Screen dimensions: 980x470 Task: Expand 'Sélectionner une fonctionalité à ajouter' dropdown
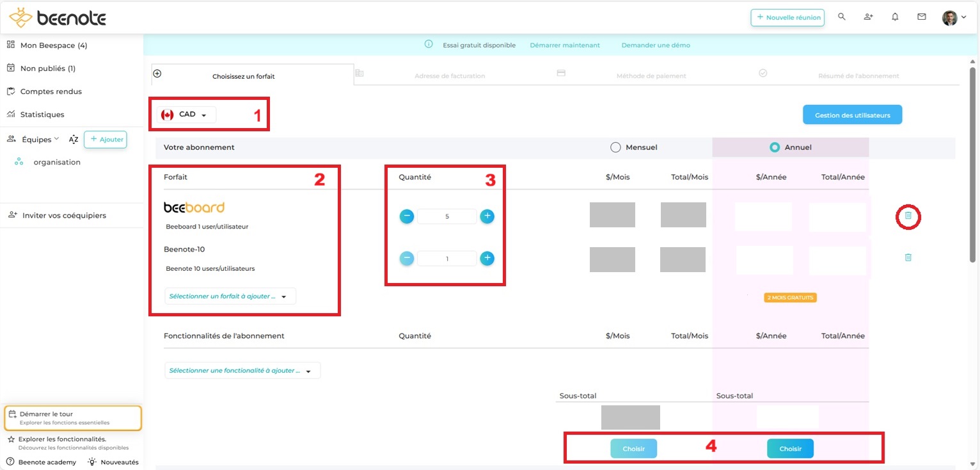(242, 371)
